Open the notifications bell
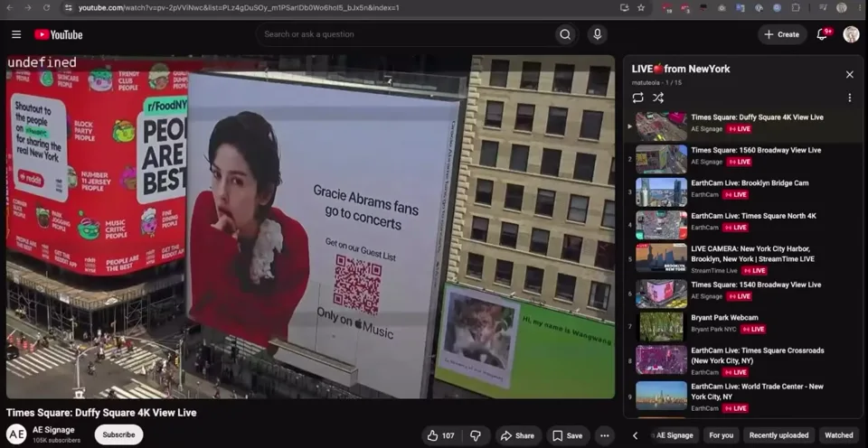The width and height of the screenshot is (868, 448). coord(823,34)
